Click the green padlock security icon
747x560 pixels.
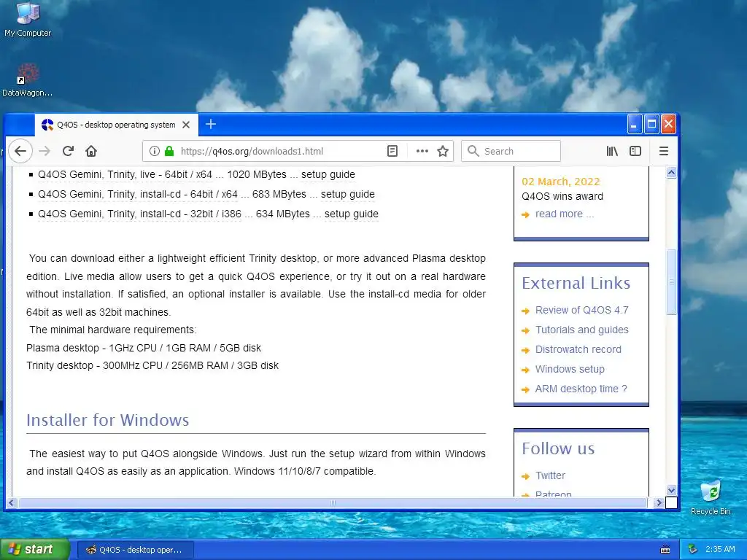pos(169,151)
